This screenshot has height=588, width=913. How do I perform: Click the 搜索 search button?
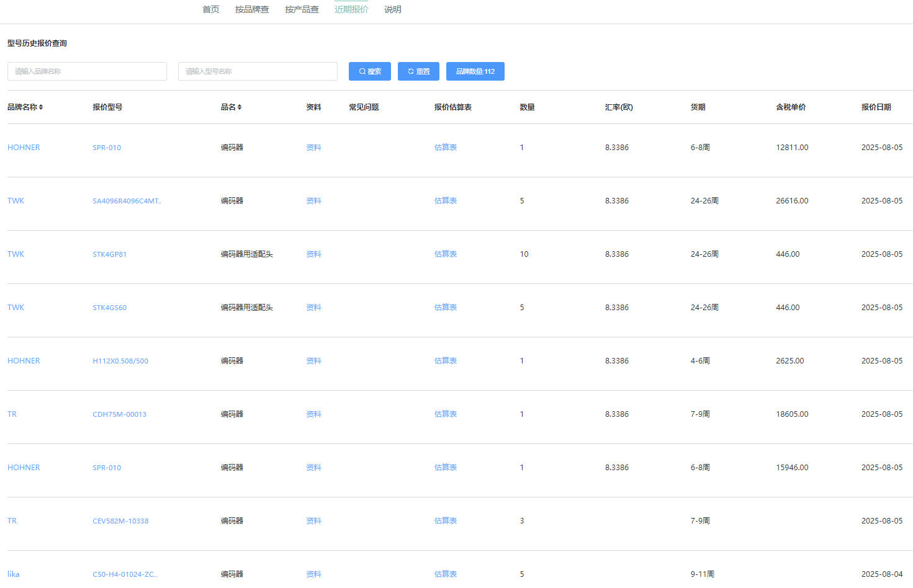(369, 71)
